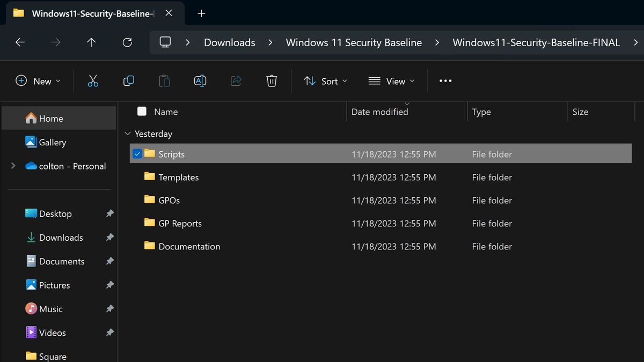Screen dimensions: 644x362
Task: Select the Cut icon in the toolbar
Action: pyautogui.click(x=93, y=81)
